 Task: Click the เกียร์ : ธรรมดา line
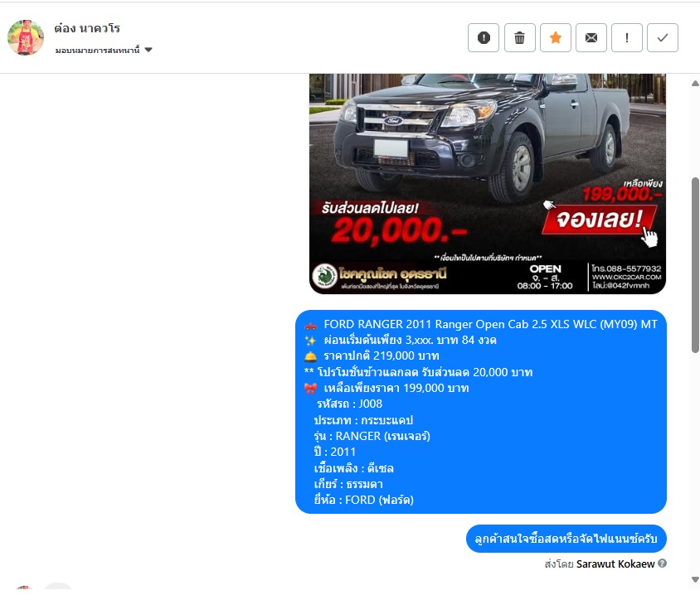(348, 485)
